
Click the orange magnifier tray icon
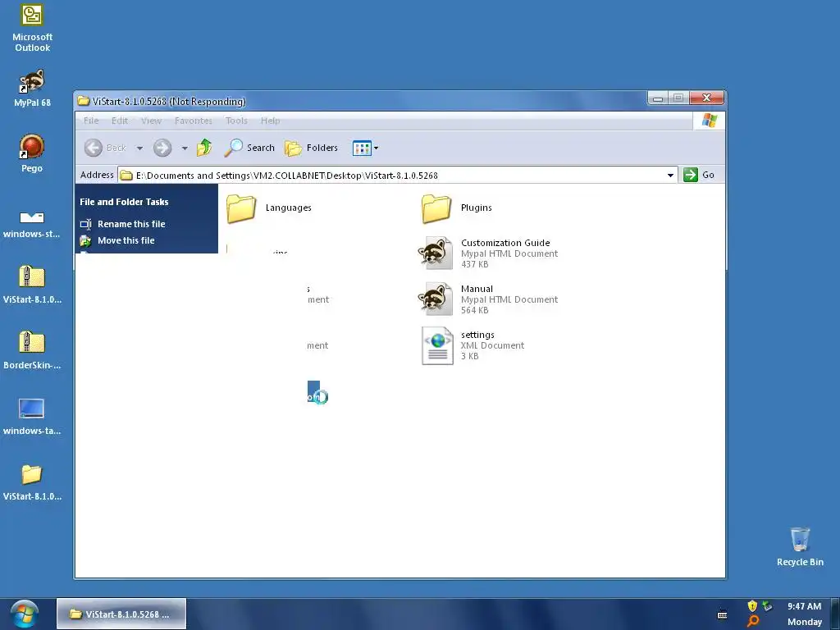[x=753, y=622]
